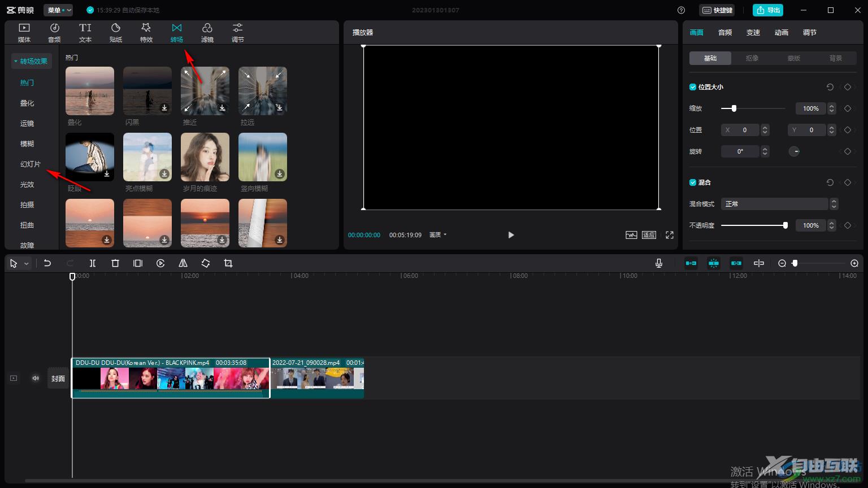The image size is (868, 488).
Task: Toggle track lock icon at left of timeline
Action: pyautogui.click(x=14, y=378)
